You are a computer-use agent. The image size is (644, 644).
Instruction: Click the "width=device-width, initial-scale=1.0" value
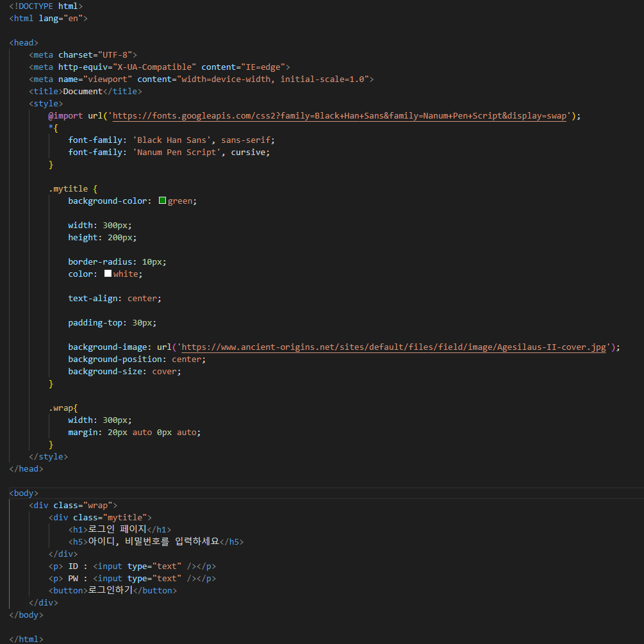coord(273,79)
